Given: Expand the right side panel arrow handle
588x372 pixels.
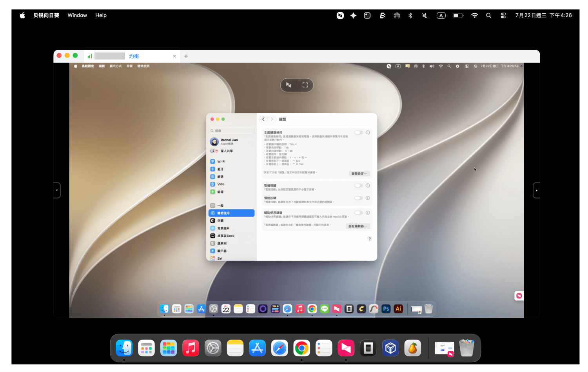Looking at the screenshot, I should point(537,190).
